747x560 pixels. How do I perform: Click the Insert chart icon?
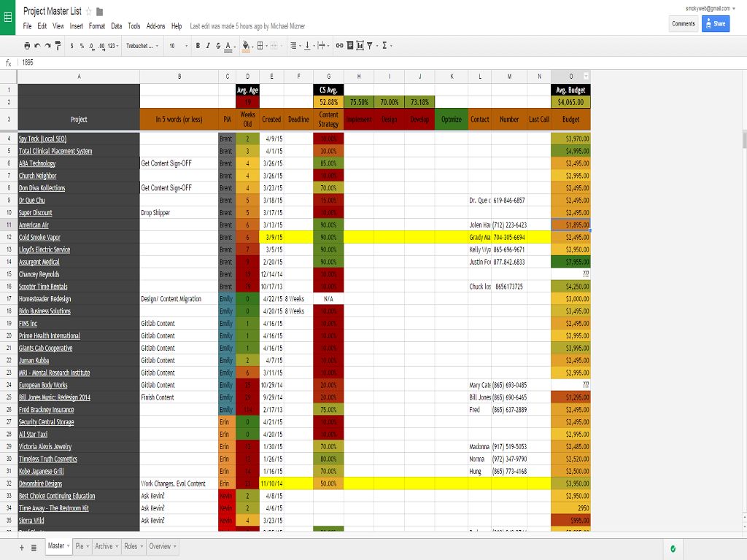point(360,46)
